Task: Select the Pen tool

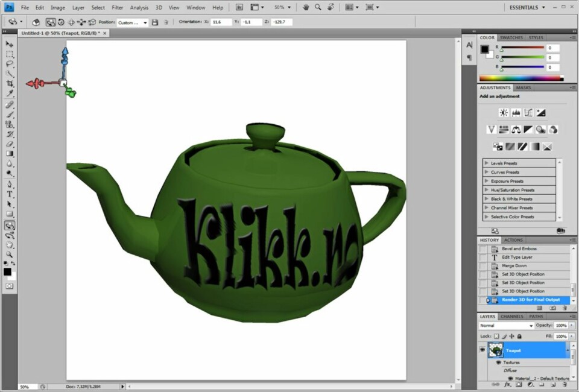Action: click(10, 185)
